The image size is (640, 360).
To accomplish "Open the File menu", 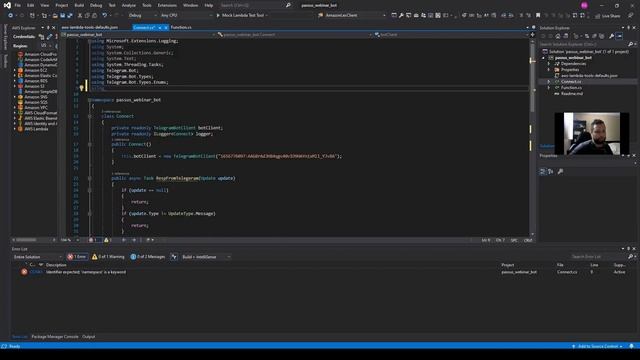I will [18, 5].
